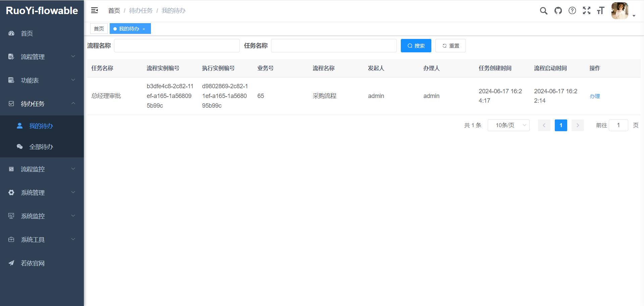Select the 首页 dashboard icon in sidebar
This screenshot has height=306, width=644.
click(11, 33)
